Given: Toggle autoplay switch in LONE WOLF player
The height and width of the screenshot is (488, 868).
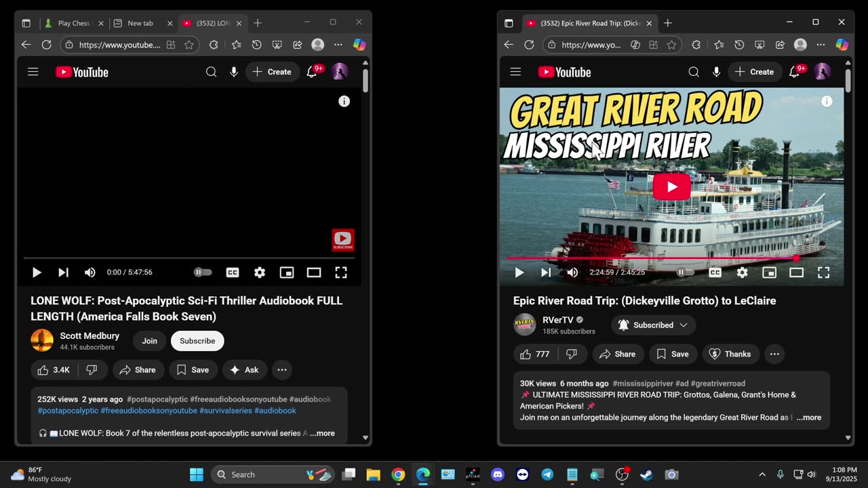Looking at the screenshot, I should tap(203, 272).
